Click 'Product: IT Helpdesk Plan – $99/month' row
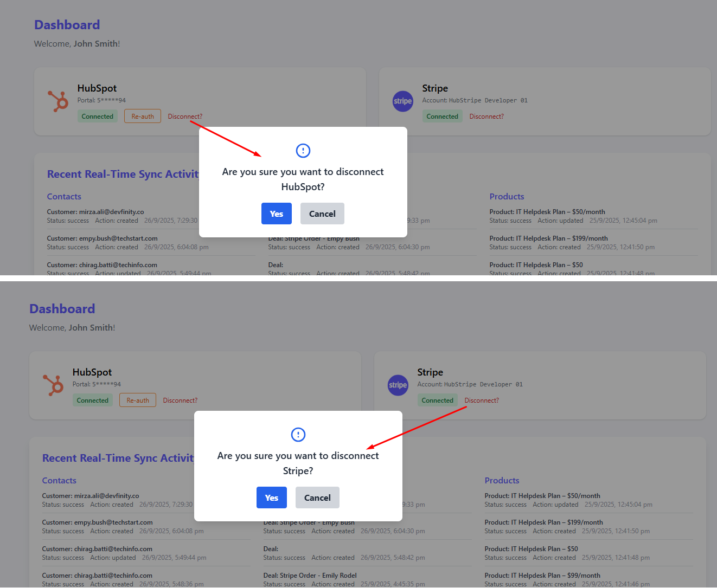Viewport: 717px width, 588px height. pos(588,579)
